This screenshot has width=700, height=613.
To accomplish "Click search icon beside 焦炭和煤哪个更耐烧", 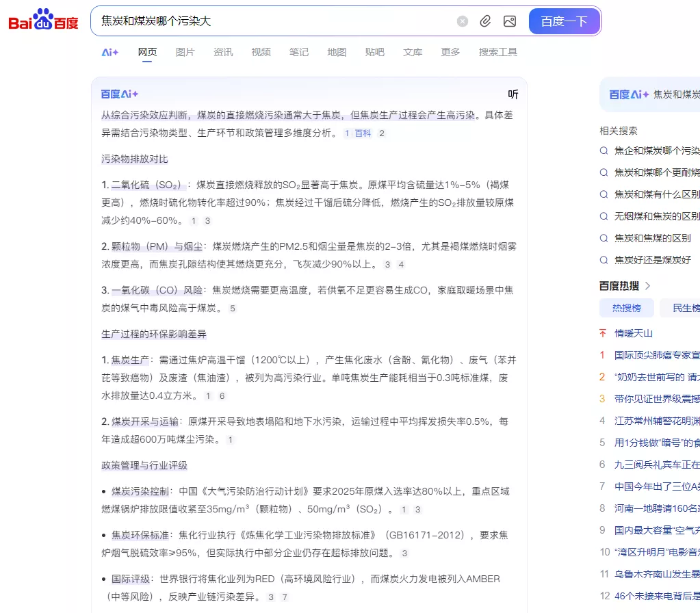I will 604,172.
